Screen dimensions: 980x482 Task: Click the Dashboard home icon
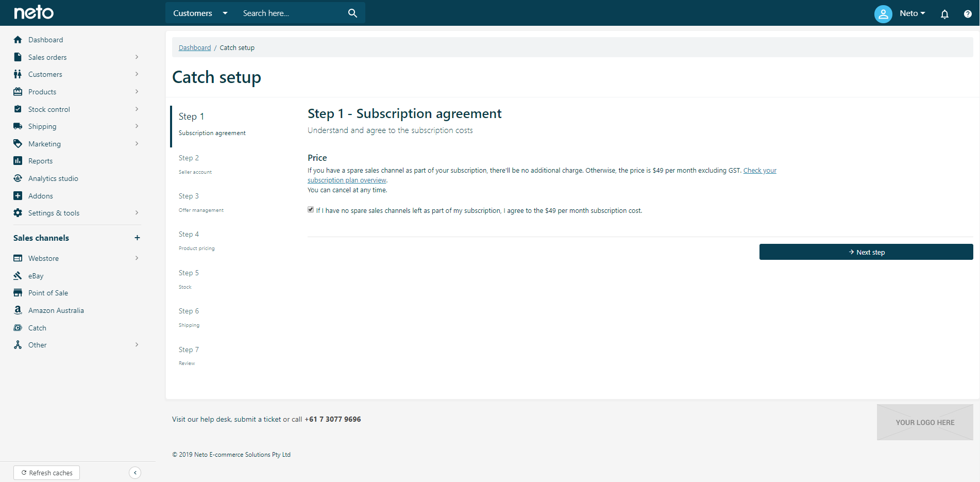tap(18, 40)
